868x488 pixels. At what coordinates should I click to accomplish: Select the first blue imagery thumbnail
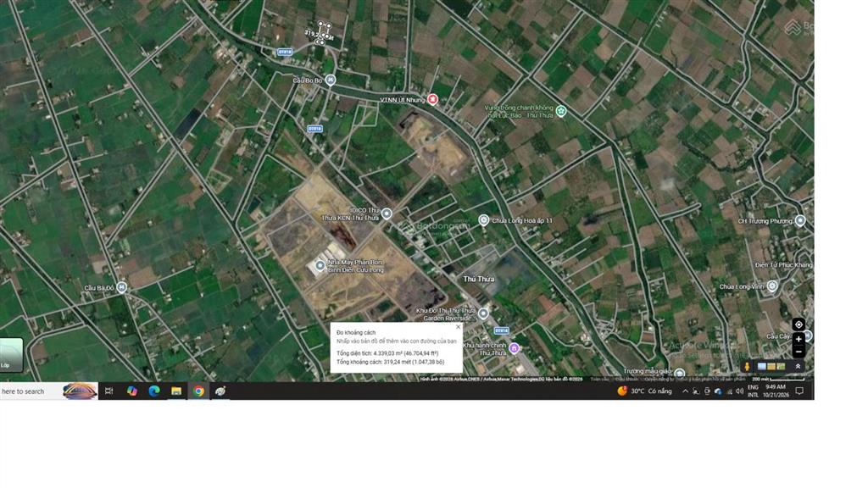(x=762, y=366)
